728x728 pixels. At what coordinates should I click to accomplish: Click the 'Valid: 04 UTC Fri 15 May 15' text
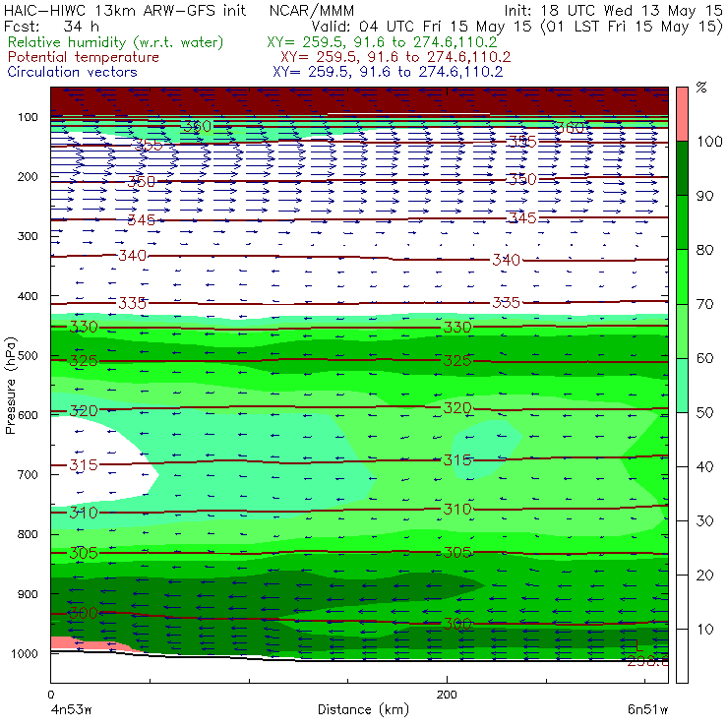click(421, 26)
